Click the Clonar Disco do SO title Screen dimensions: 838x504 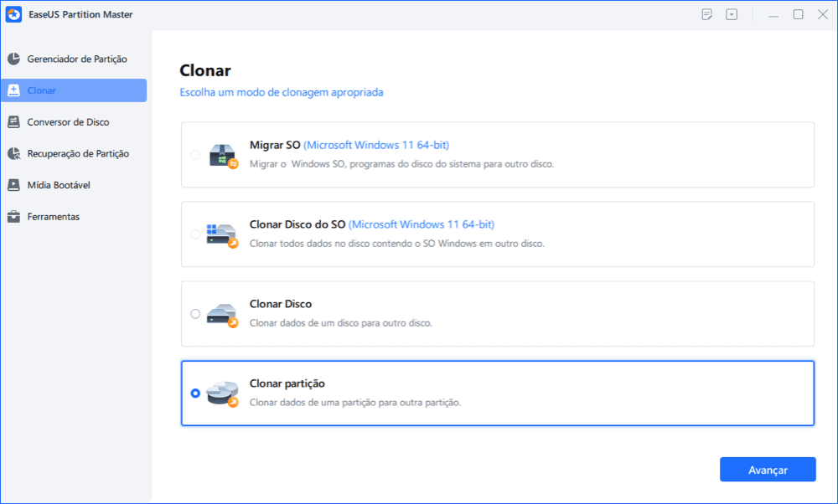pos(297,224)
